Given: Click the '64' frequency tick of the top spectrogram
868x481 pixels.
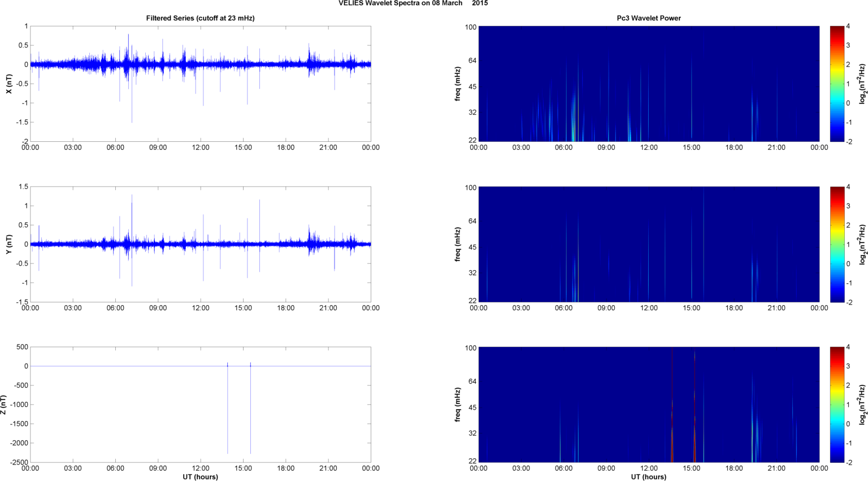Looking at the screenshot, I should [472, 60].
